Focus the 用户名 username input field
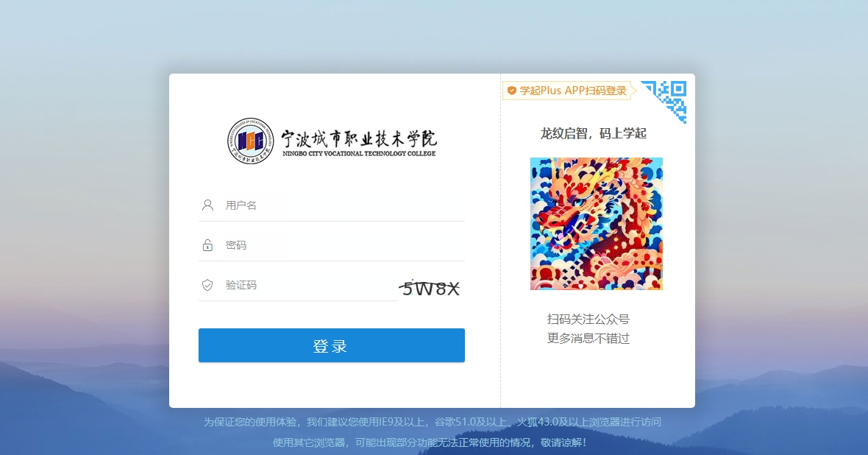 (x=342, y=205)
